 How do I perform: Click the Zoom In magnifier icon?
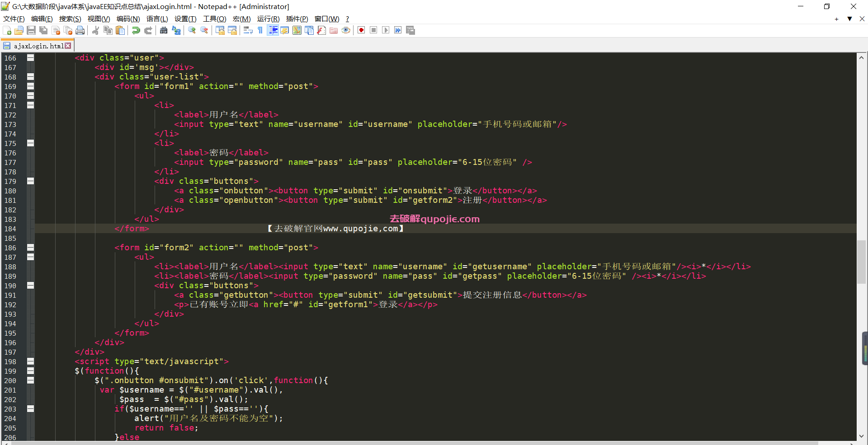(192, 30)
